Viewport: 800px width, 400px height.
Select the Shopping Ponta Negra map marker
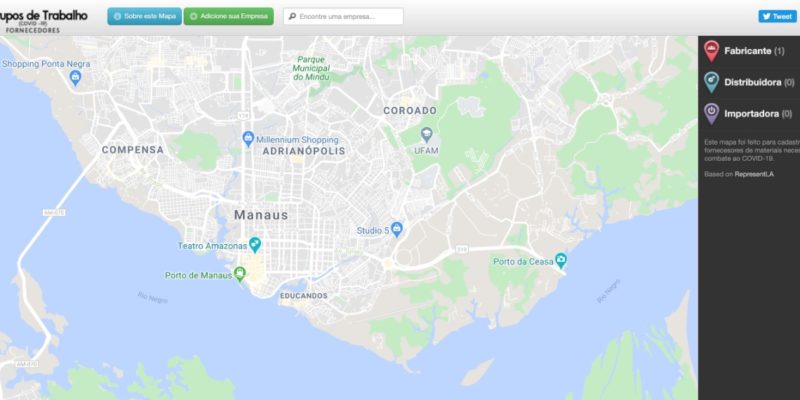(76, 78)
